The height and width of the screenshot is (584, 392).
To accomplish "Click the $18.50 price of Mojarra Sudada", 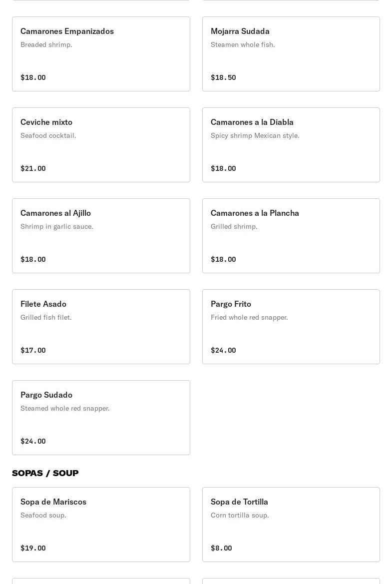I will pyautogui.click(x=223, y=77).
